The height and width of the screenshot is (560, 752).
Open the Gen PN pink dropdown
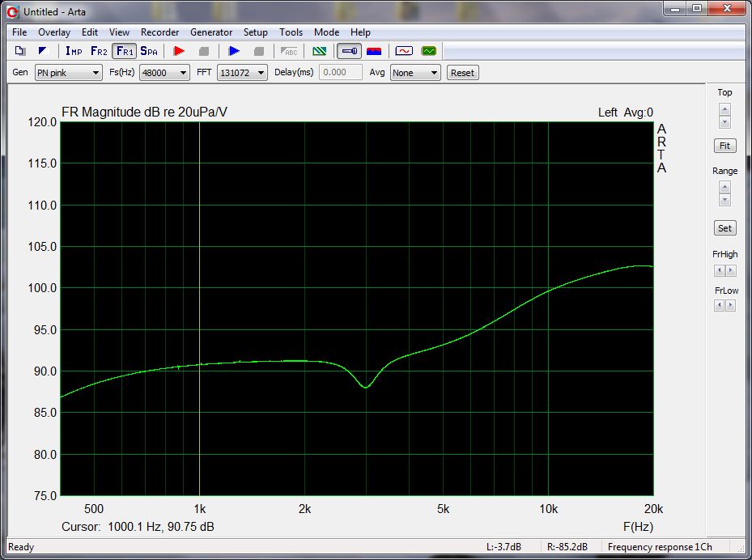coord(68,73)
